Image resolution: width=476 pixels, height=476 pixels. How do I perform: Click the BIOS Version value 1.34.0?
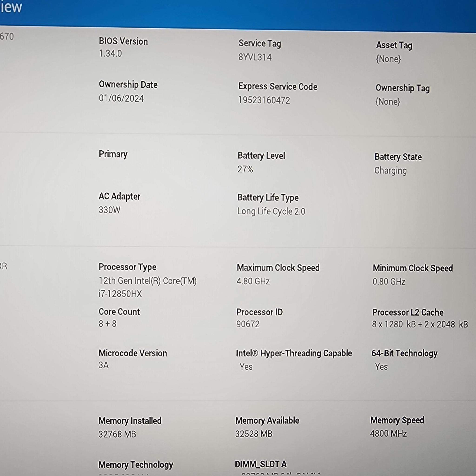click(x=110, y=53)
